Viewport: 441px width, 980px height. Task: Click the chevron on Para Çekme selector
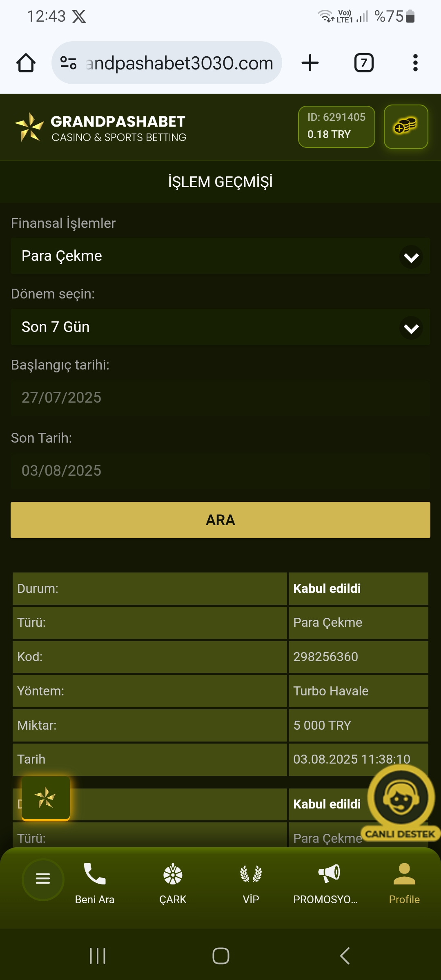pos(411,257)
